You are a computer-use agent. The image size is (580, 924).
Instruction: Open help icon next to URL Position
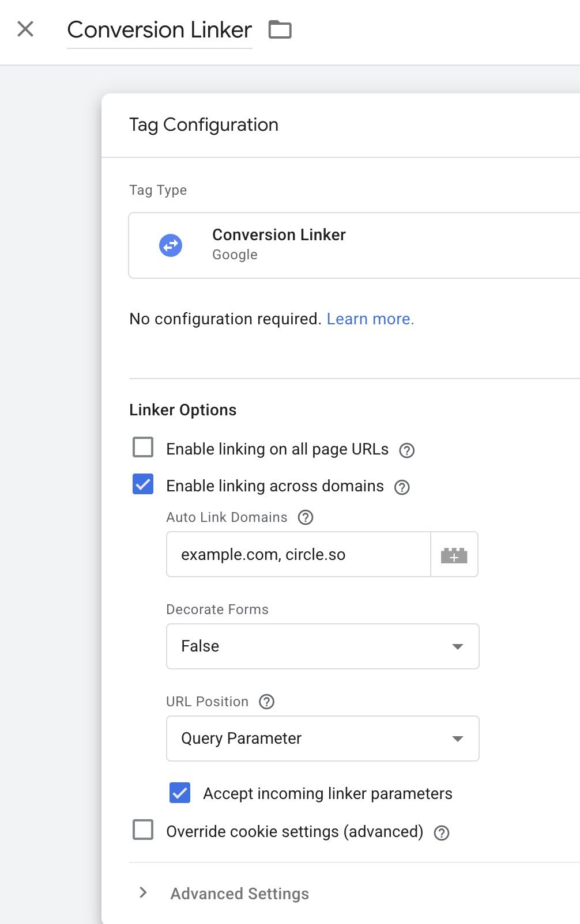(266, 702)
